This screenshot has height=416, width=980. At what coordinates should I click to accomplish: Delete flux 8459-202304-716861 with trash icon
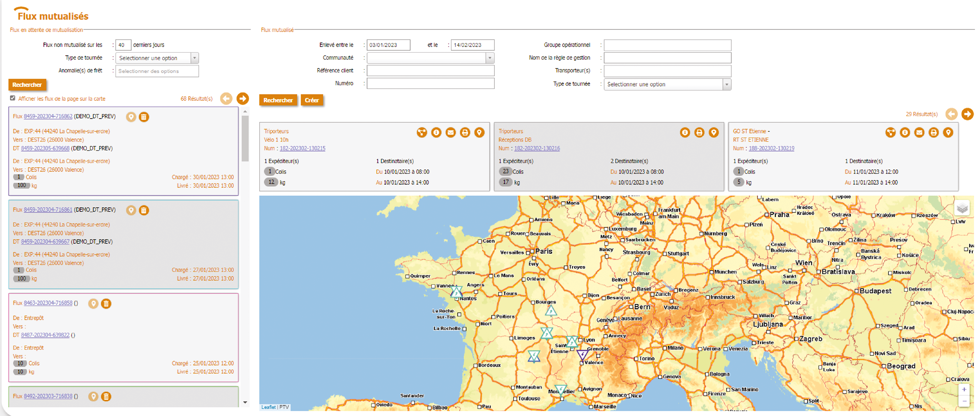coord(144,210)
